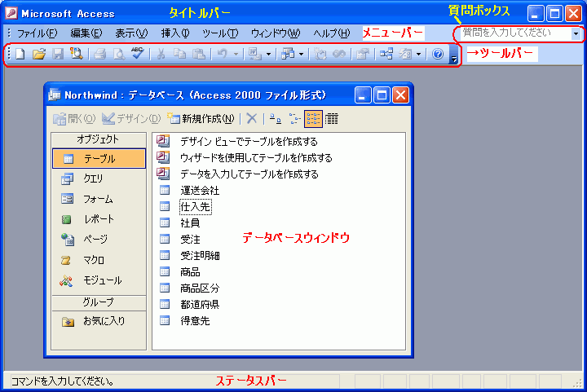Screen dimensions: 587x392
Task: Click the Copy icon in toolbar
Action: (x=179, y=55)
